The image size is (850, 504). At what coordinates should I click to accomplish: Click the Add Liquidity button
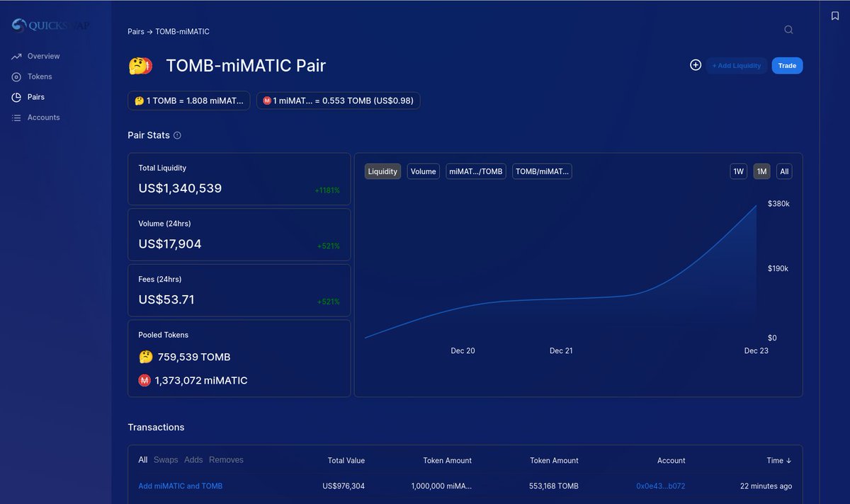(x=737, y=66)
